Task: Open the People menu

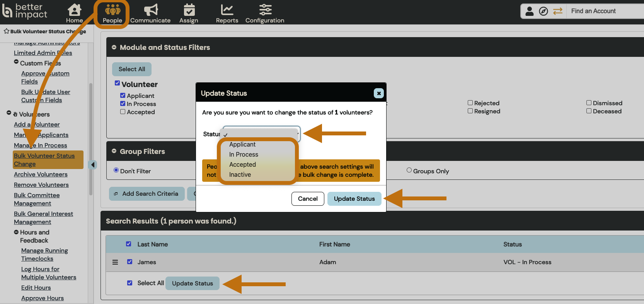Action: (112, 14)
